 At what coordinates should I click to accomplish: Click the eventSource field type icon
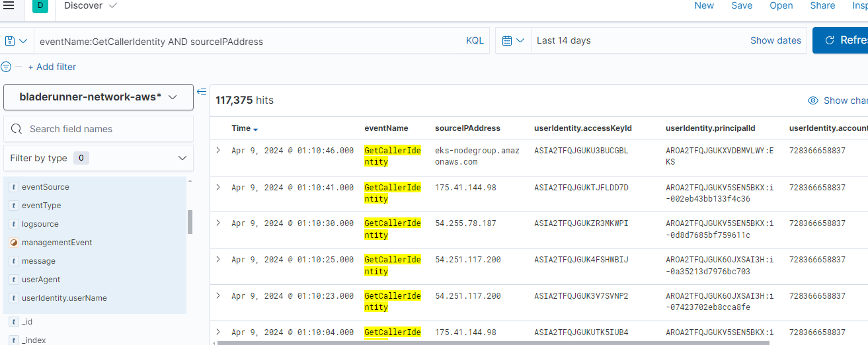pyautogui.click(x=14, y=187)
